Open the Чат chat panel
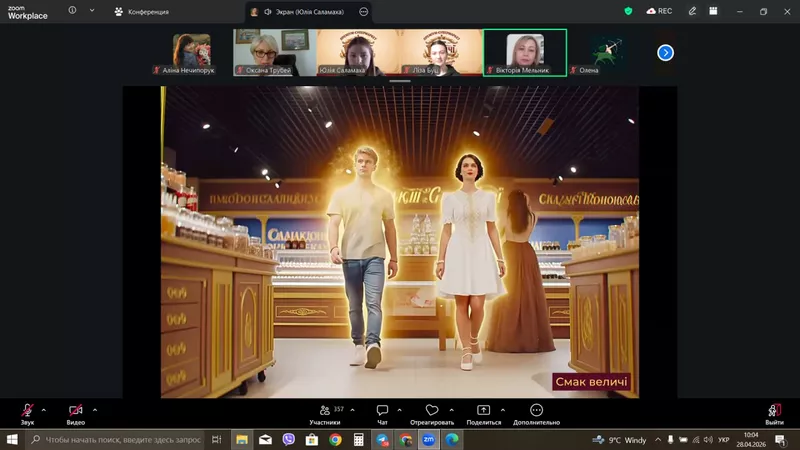 (382, 414)
